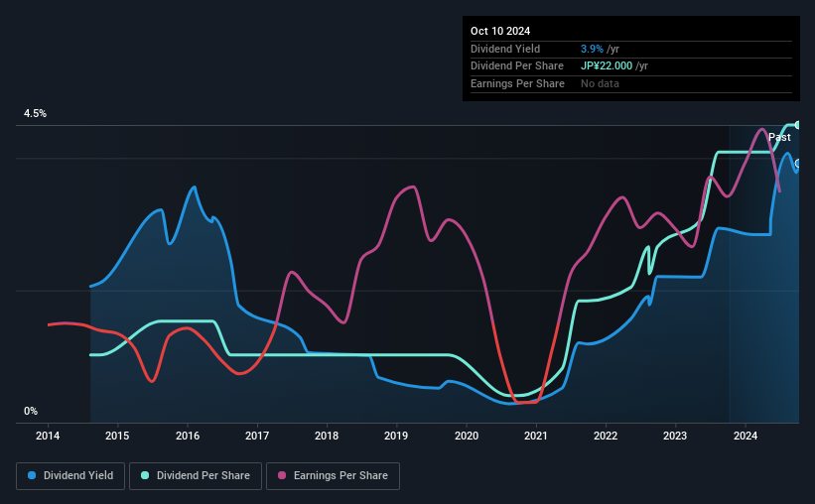The image size is (815, 504).
Task: Click the Oct 10 2024 tooltip date
Action: [500, 31]
